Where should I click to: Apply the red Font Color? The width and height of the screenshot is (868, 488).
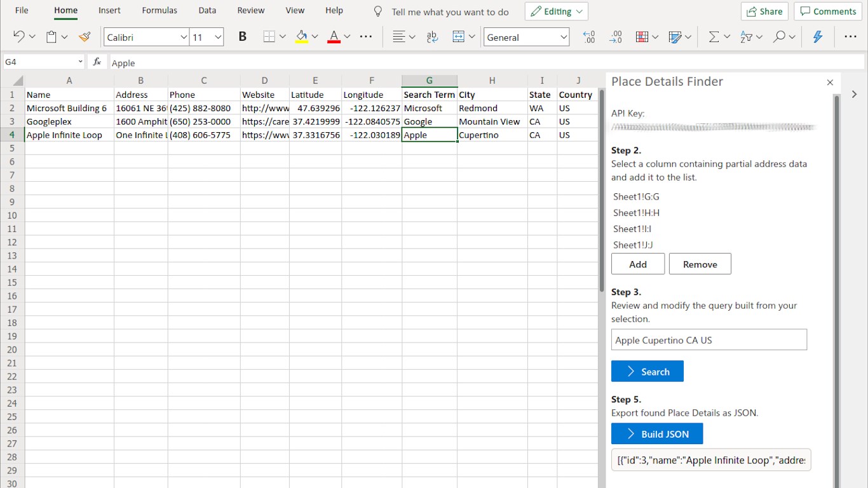coord(334,37)
